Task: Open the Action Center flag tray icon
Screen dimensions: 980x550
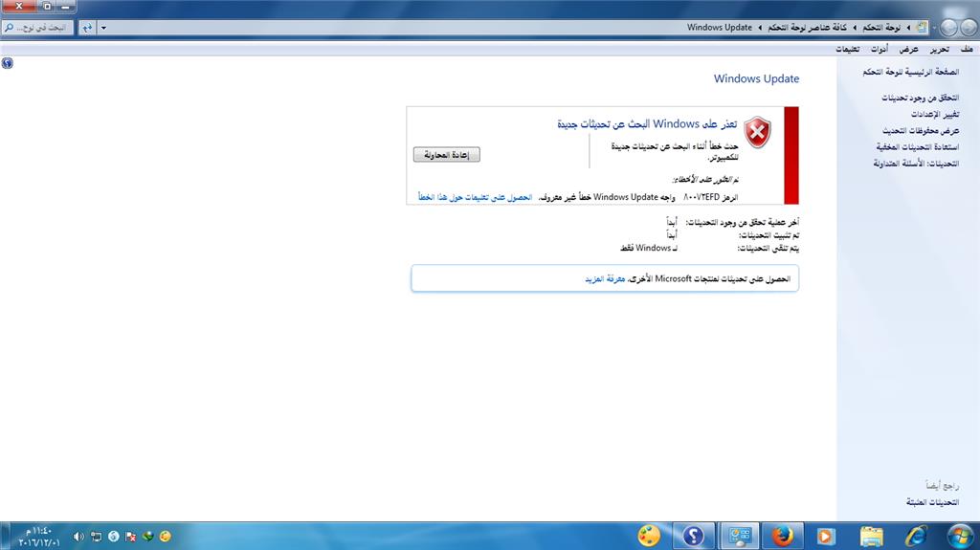Action: pyautogui.click(x=130, y=537)
